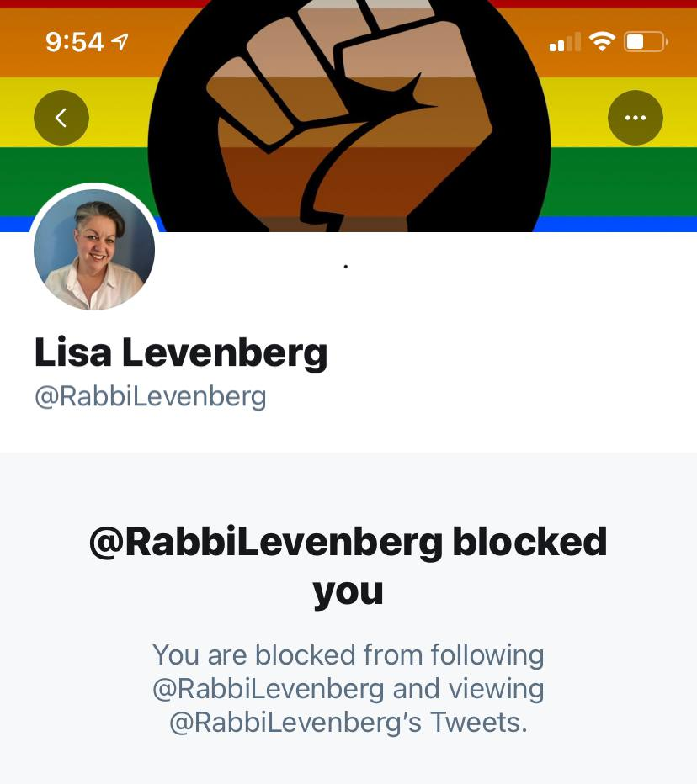This screenshot has height=784, width=697.
Task: Select the Lisa Levenberg display name
Action: click(181, 353)
